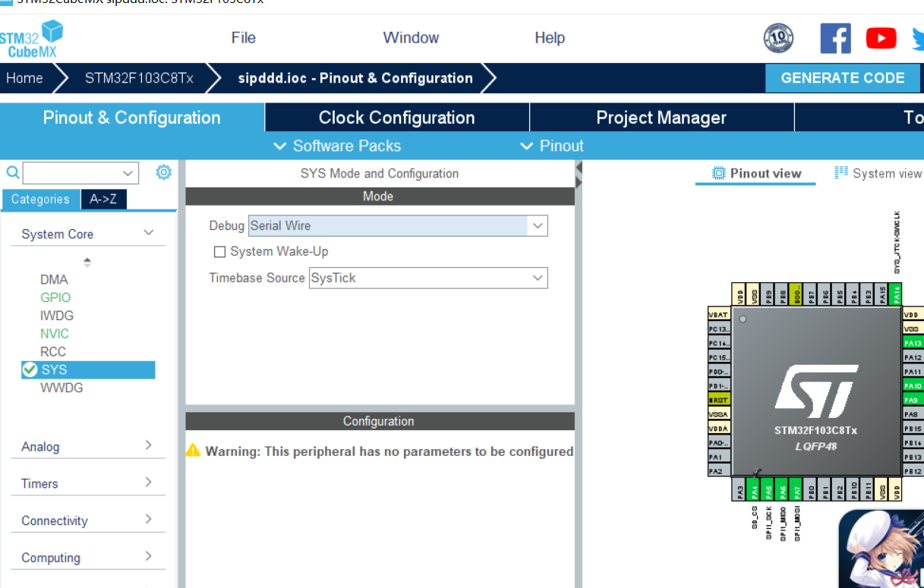924x588 pixels.
Task: Click the NRST pin on the chip
Action: point(718,400)
